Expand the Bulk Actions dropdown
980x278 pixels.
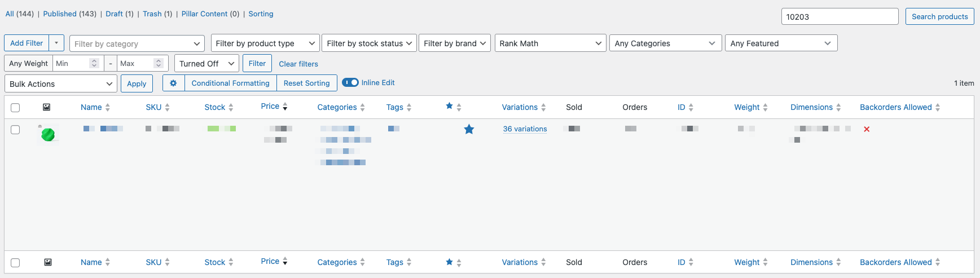tap(61, 84)
